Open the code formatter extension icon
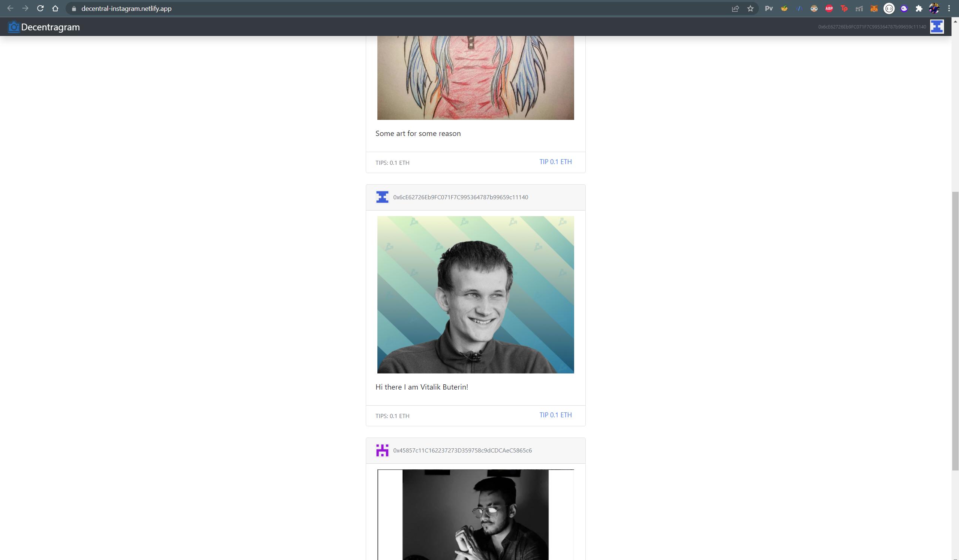Viewport: 959px width, 560px height. (798, 8)
